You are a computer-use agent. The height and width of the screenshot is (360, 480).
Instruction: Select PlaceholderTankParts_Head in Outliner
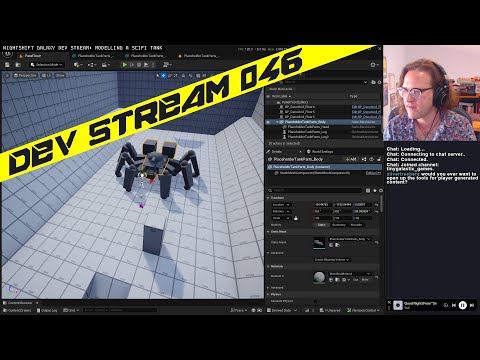point(308,127)
